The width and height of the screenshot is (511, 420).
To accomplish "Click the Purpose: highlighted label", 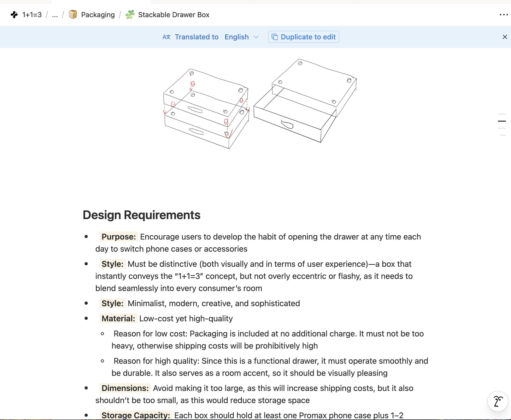I will (119, 237).
